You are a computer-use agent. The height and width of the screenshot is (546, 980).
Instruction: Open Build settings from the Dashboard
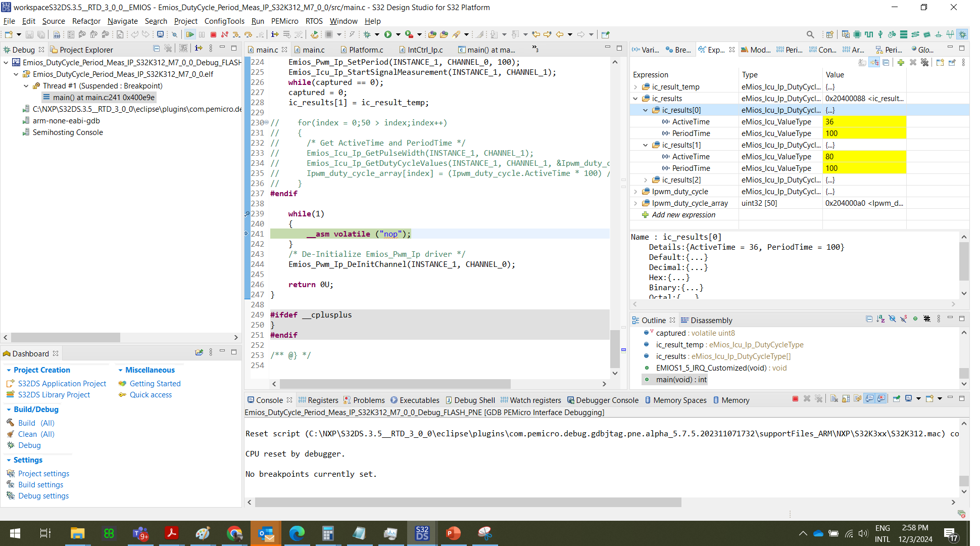click(40, 484)
